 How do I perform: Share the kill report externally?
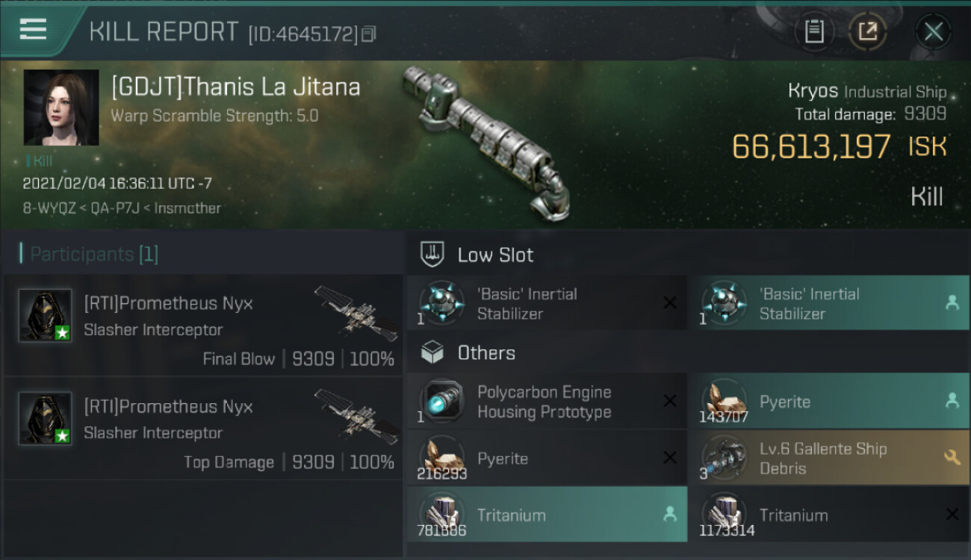(868, 31)
